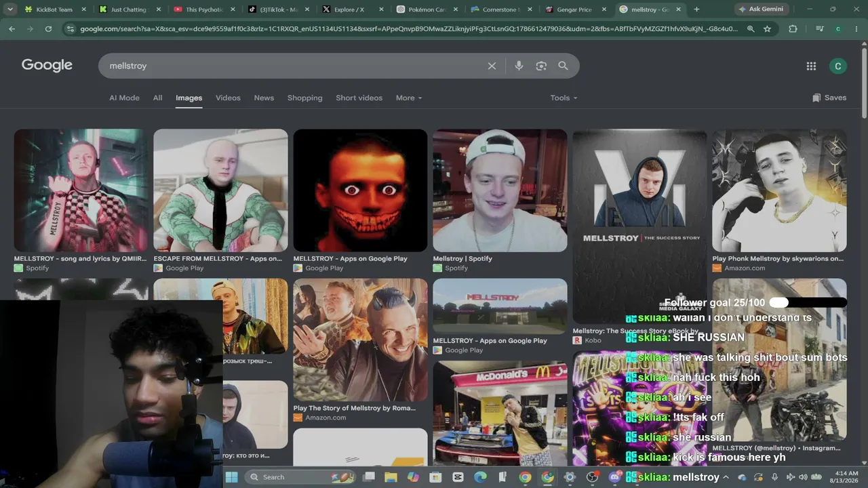Open the Shopping results tab
Viewport: 868px width, 488px height.
click(304, 98)
